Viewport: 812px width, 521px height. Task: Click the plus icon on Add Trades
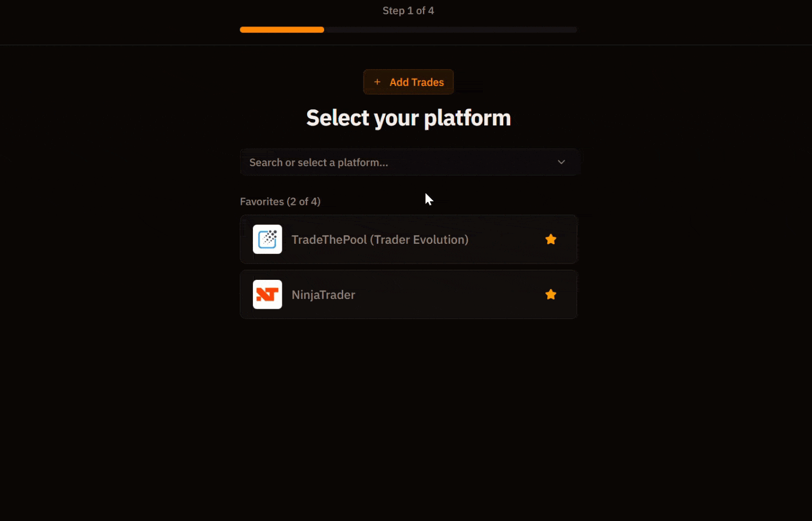coord(377,82)
